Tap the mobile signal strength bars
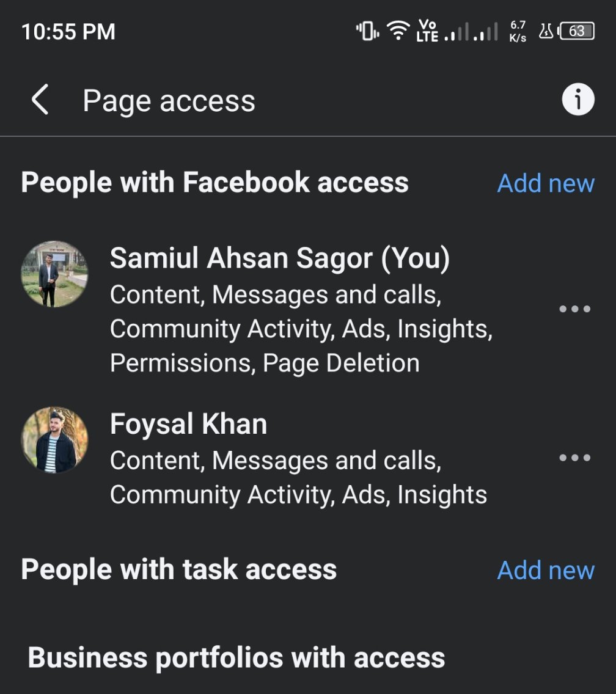 [x=472, y=32]
